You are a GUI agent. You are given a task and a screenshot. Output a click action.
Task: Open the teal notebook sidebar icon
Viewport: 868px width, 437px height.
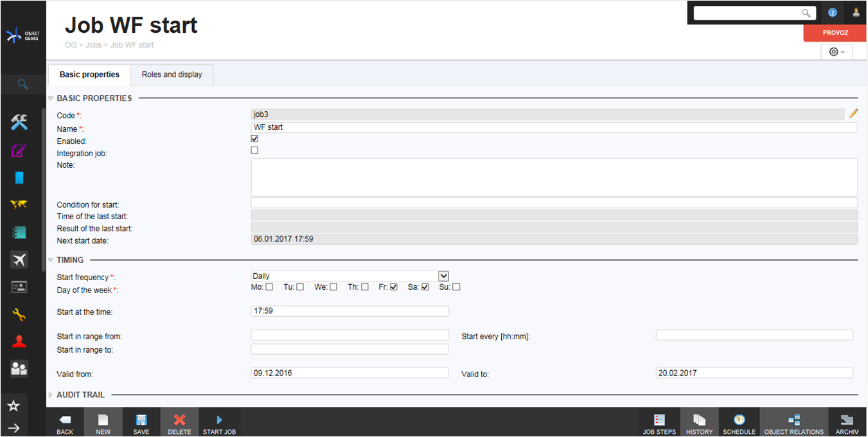pyautogui.click(x=19, y=232)
